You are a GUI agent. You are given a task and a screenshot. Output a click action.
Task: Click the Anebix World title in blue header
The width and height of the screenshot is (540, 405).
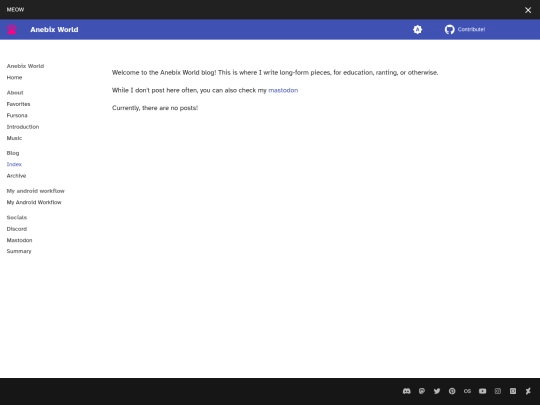[x=54, y=30]
